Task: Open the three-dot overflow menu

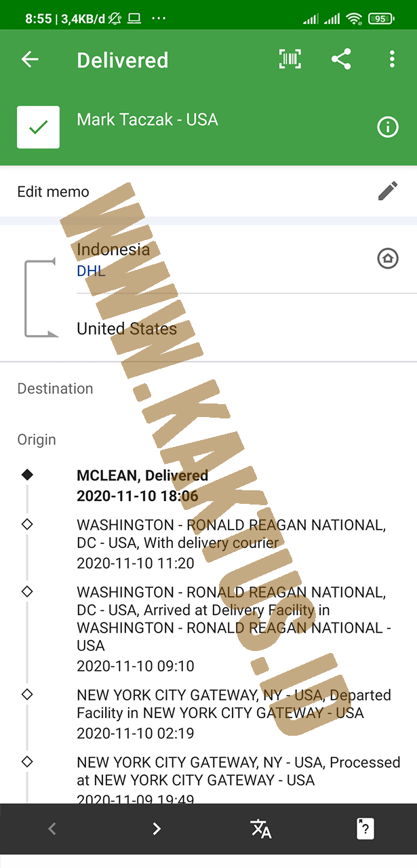Action: (x=392, y=60)
